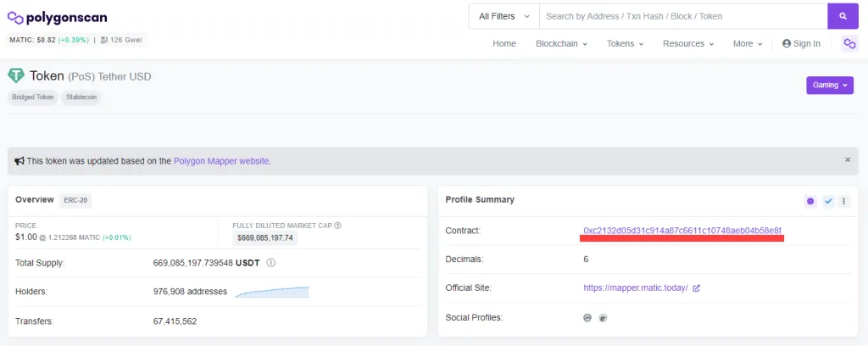Image resolution: width=868 pixels, height=346 pixels.
Task: Open the three-dot menu in Profile Summary
Action: tap(843, 202)
